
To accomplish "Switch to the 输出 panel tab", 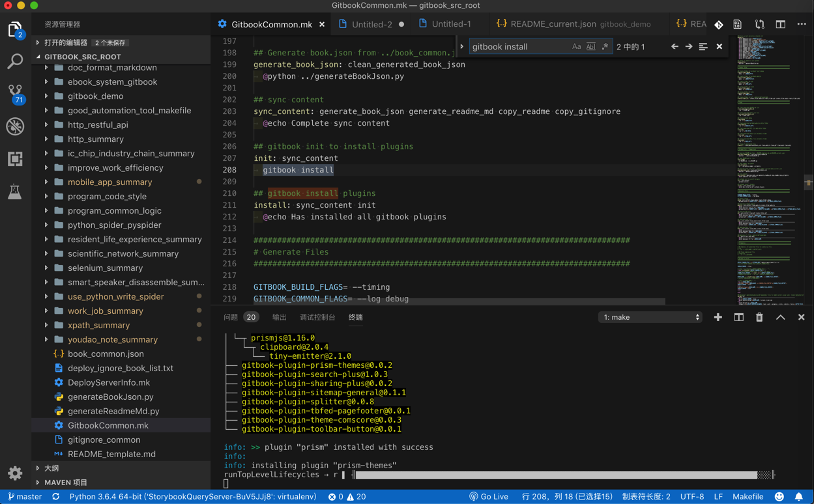I will point(279,317).
